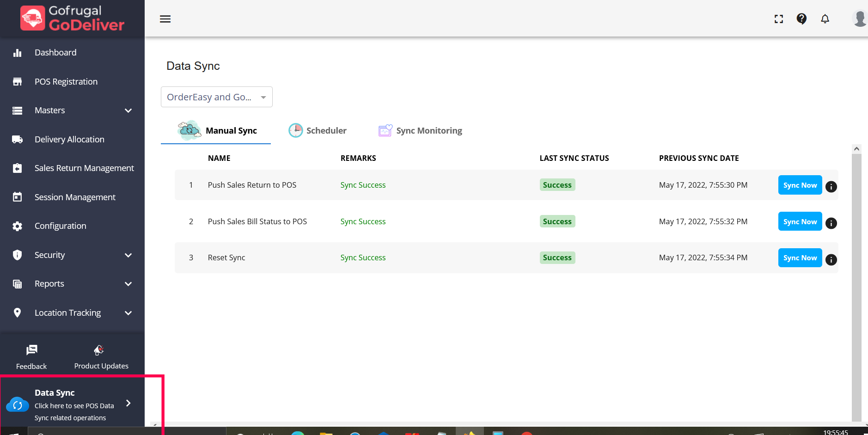Click the scrollbar up arrow
Screen dimensions: 868x435
pos(856,149)
